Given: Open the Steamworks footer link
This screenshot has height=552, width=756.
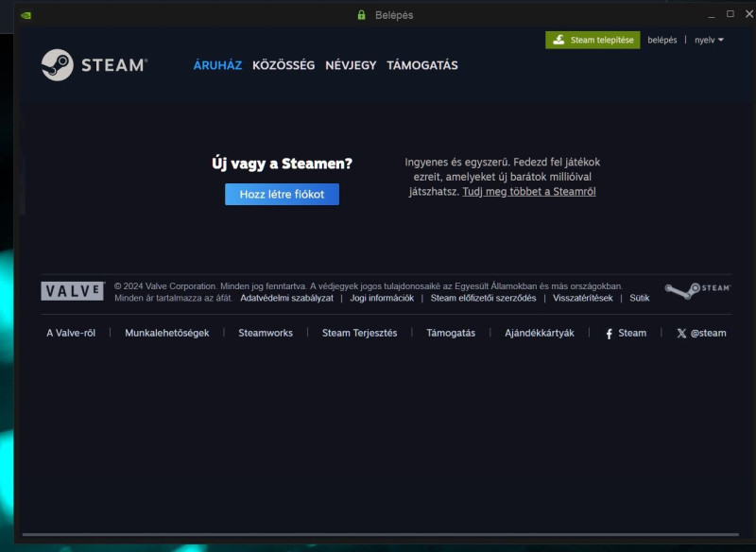Looking at the screenshot, I should (266, 333).
